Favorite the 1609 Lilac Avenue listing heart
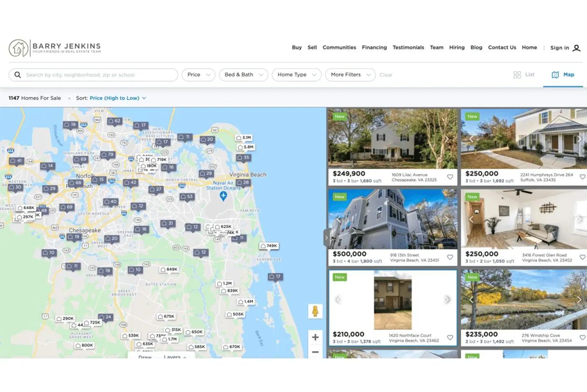Image resolution: width=587 pixels, height=392 pixels. point(450,177)
